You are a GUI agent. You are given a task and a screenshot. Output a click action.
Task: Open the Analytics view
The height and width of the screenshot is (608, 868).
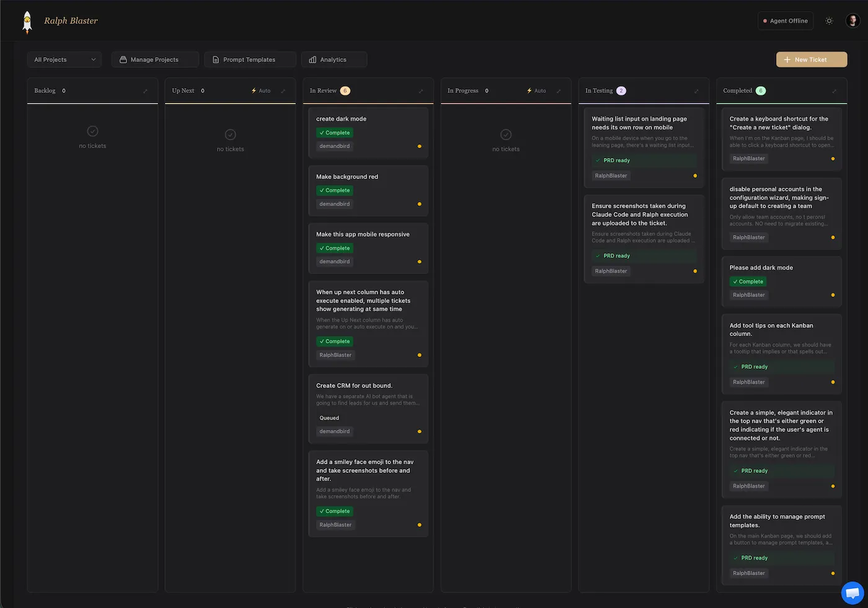[334, 59]
